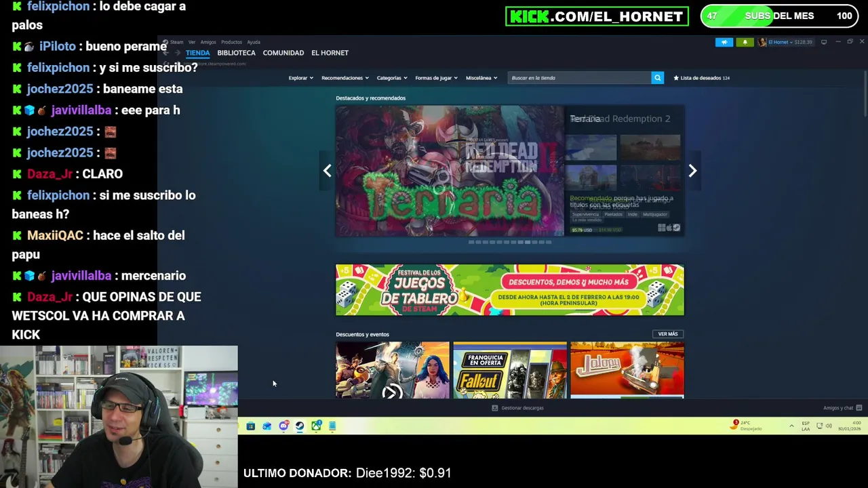Click the wishlist star icon
868x488 pixels.
click(676, 78)
